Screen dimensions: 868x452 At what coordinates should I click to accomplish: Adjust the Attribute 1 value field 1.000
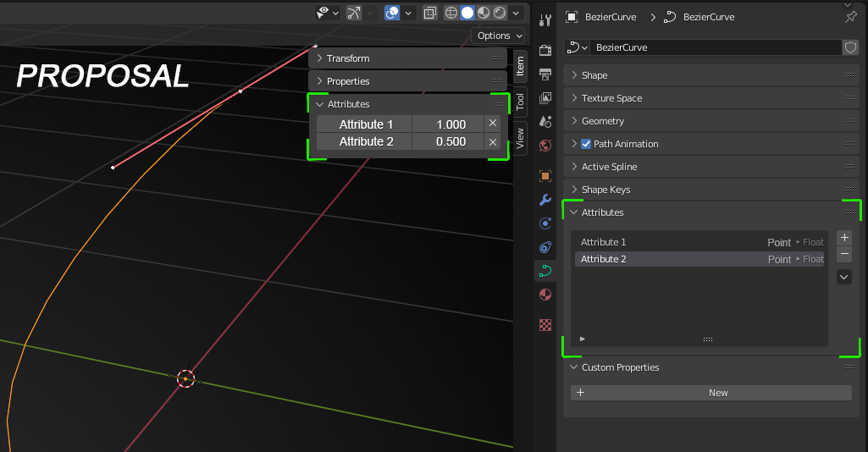point(448,124)
